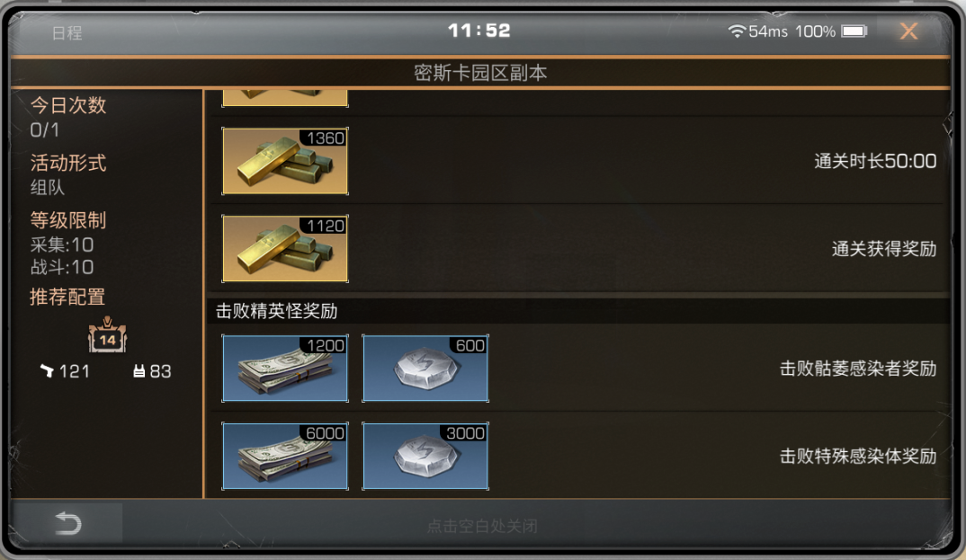966x560 pixels.
Task: Select the 通关获得奖励 row label
Action: point(884,249)
